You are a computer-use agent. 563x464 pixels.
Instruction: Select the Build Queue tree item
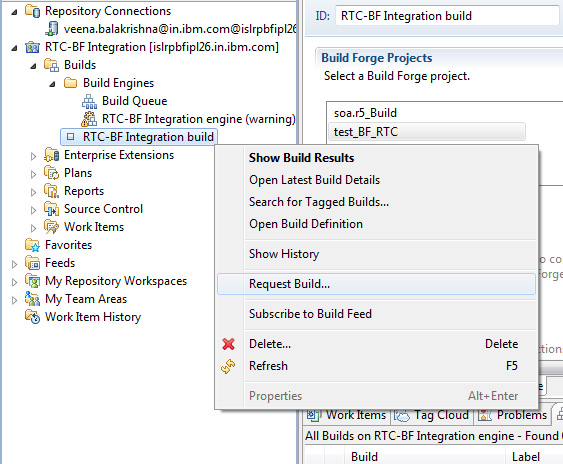click(x=134, y=101)
